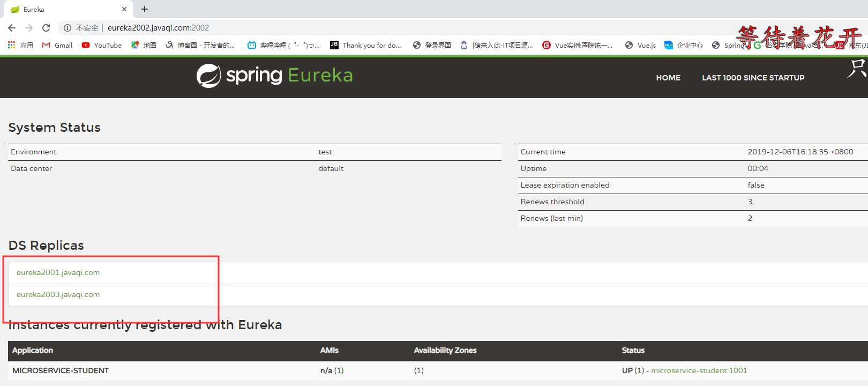This screenshot has width=868, height=386.
Task: Open the Vue.js bookmark
Action: 640,46
